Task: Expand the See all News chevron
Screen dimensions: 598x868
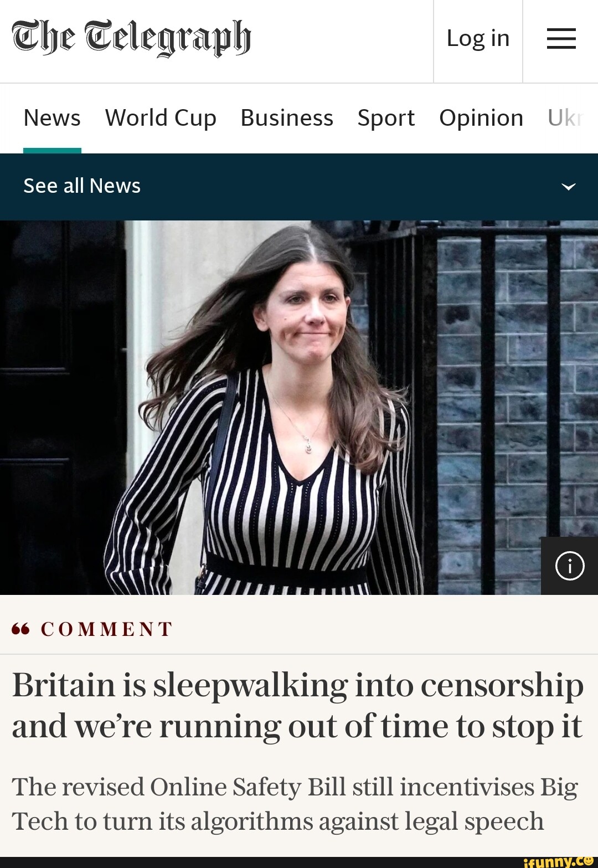Action: (x=569, y=187)
